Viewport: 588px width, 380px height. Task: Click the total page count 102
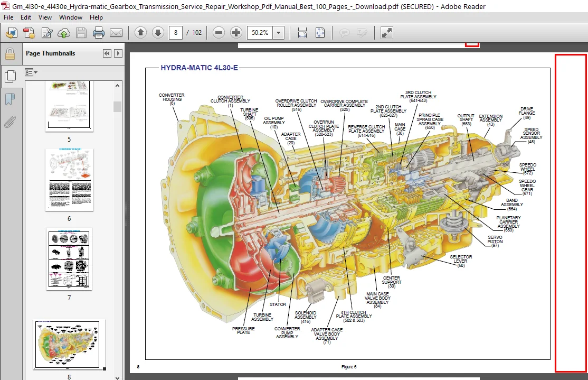tap(197, 33)
